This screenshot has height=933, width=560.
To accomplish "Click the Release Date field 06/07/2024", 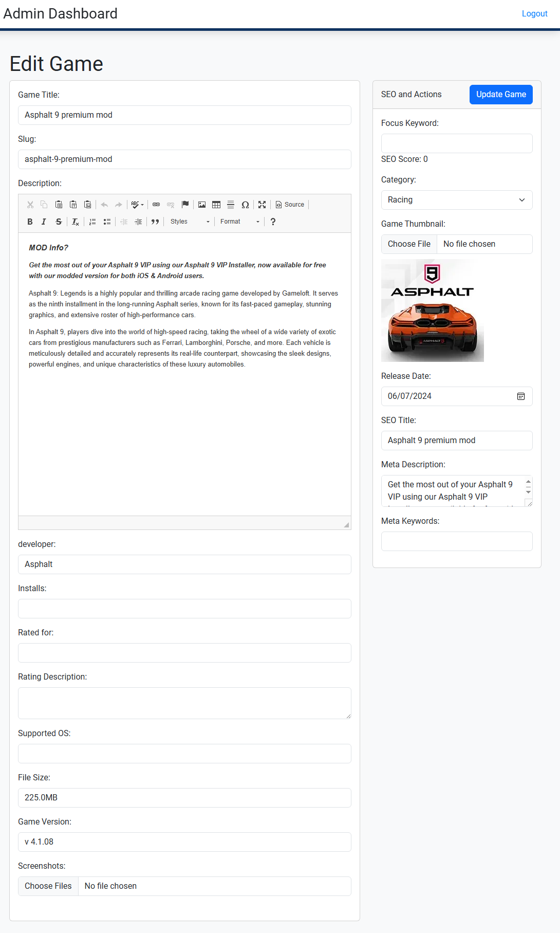I will [457, 396].
